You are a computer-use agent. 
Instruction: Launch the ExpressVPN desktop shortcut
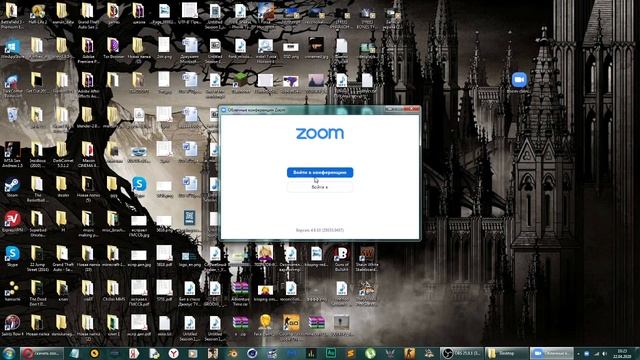click(12, 222)
